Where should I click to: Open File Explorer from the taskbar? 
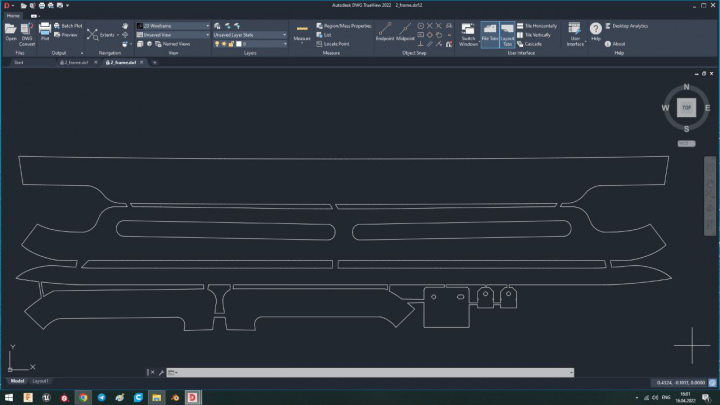[x=157, y=398]
